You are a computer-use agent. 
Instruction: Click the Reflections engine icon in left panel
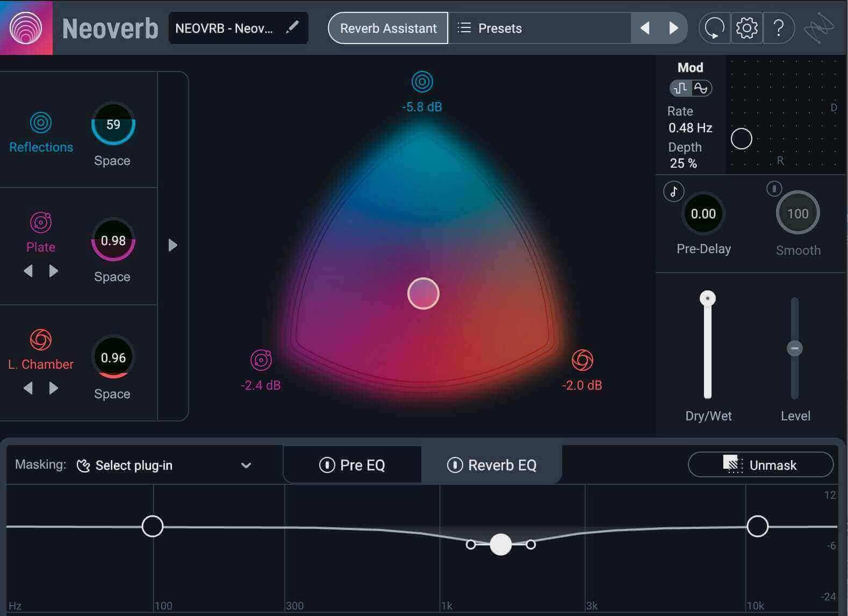click(41, 123)
